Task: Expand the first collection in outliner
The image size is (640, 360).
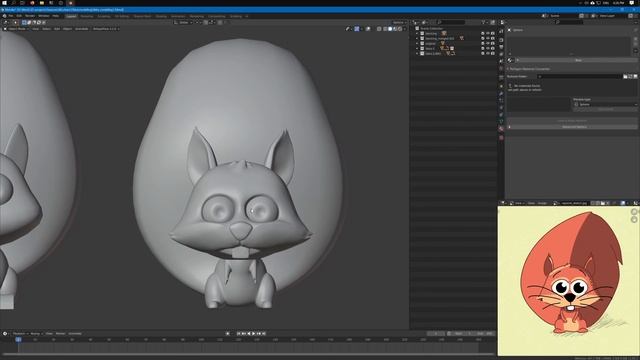Action: coord(417,33)
